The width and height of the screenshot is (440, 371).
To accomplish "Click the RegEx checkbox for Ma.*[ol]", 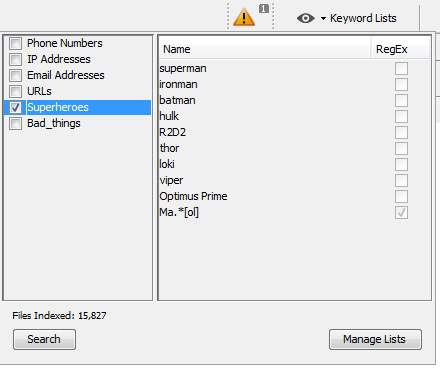I will pos(401,212).
